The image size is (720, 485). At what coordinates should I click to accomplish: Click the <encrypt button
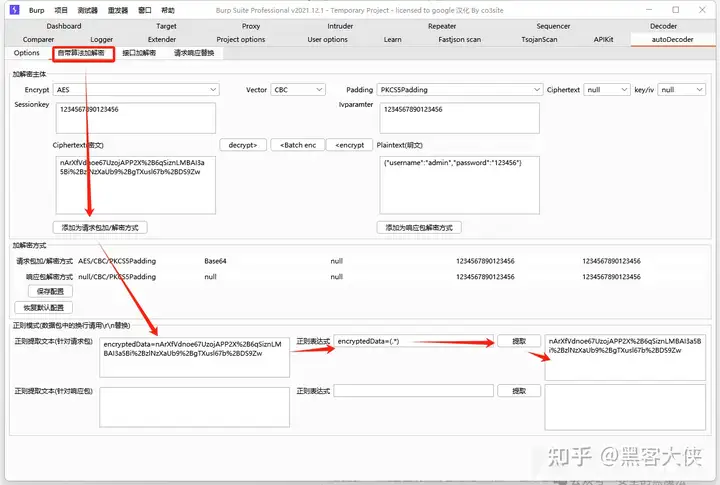349,145
